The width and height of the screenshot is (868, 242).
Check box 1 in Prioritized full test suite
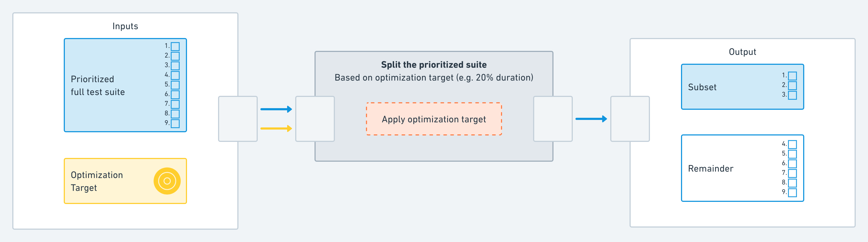click(175, 47)
